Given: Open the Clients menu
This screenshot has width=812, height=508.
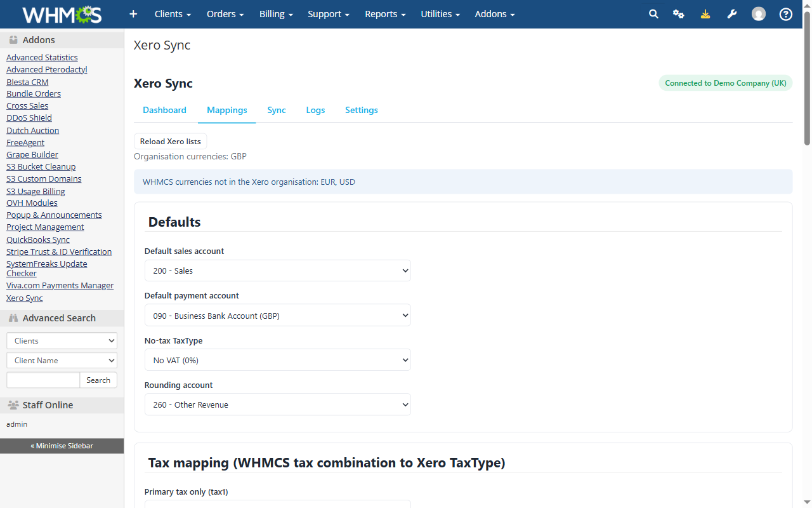Looking at the screenshot, I should [x=173, y=14].
